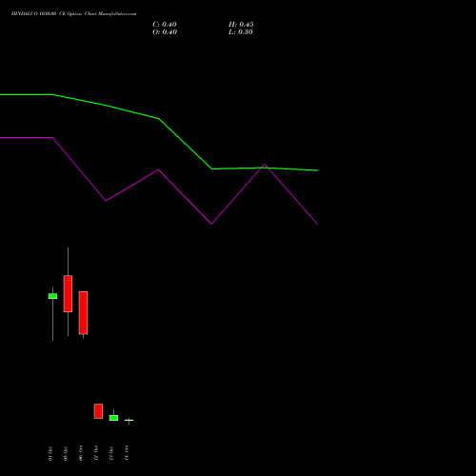Select the low value L: 0.30
Viewport: 476px width, 476px height.
pos(241,32)
